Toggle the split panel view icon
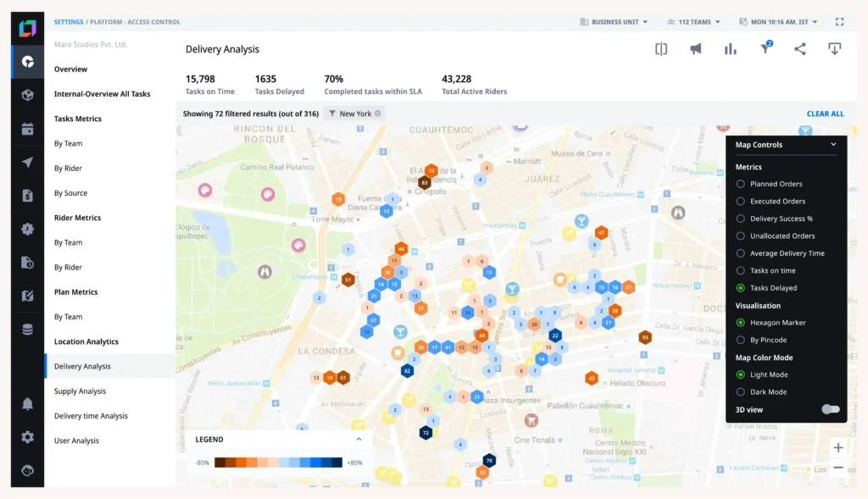The height and width of the screenshot is (499, 868). 661,49
